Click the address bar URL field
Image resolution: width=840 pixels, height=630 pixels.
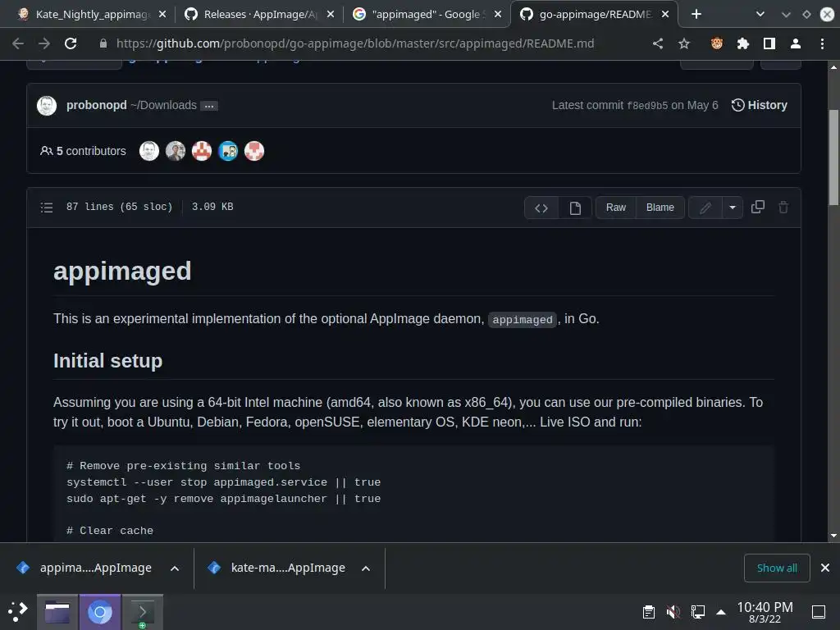pos(354,43)
